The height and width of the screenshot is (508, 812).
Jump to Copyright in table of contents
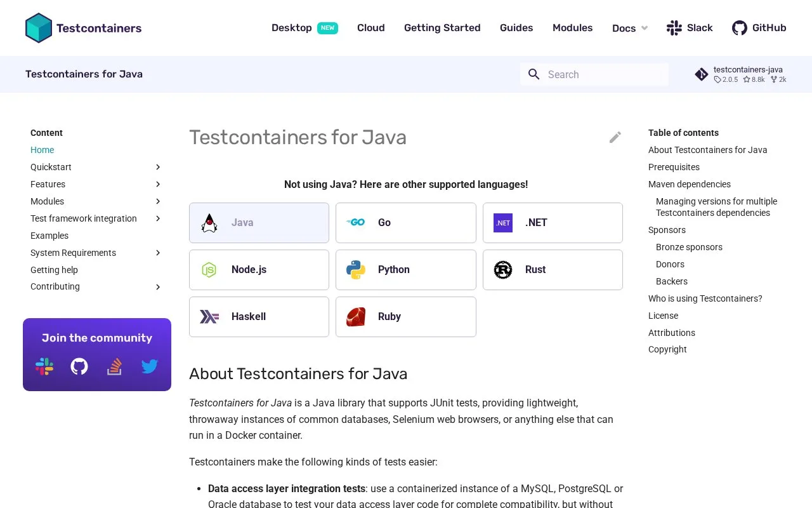(x=667, y=349)
